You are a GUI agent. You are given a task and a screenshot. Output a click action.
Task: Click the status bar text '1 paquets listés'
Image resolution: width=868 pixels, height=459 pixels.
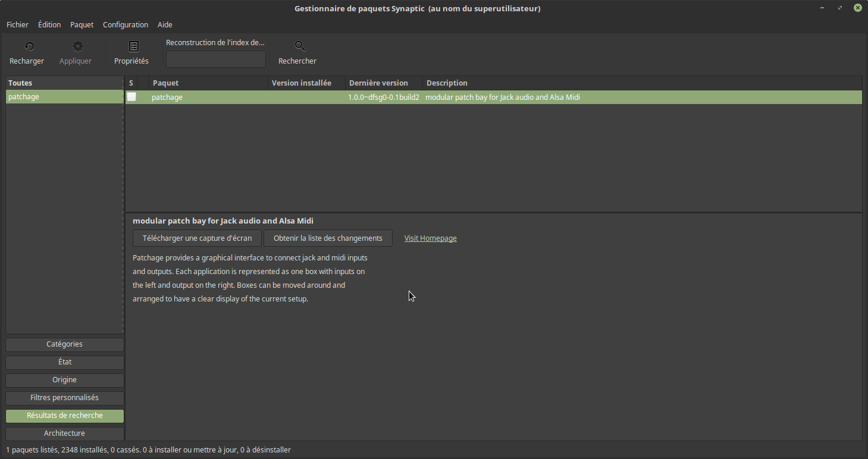pos(33,450)
